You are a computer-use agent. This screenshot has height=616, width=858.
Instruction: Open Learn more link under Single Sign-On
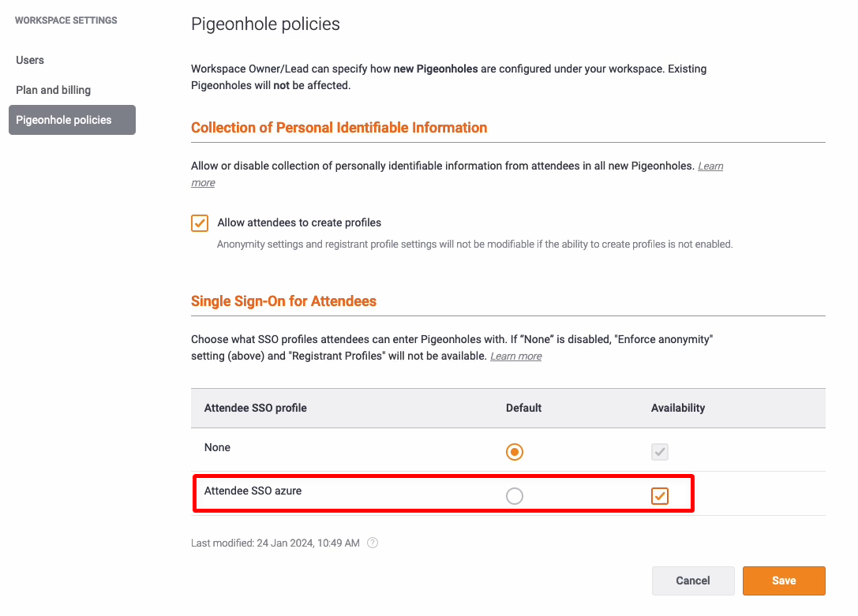tap(516, 357)
